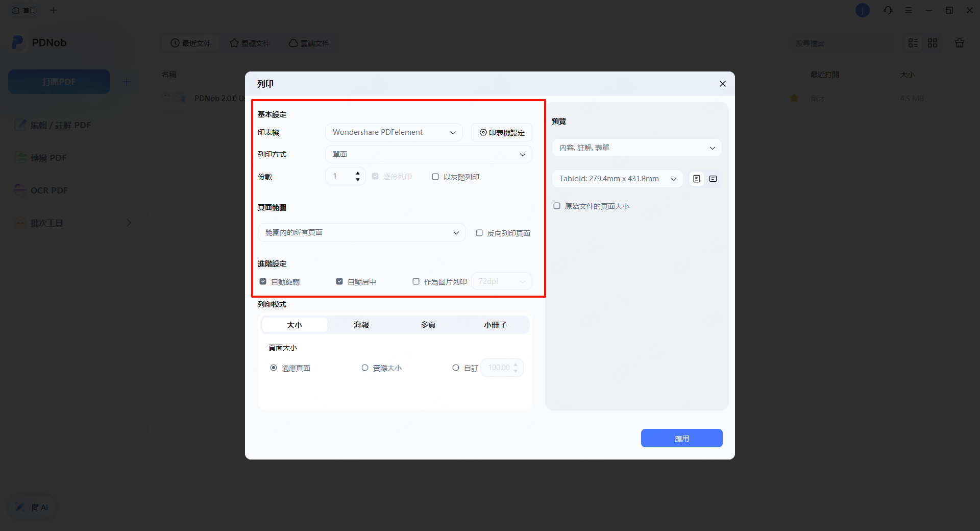
Task: Switch to the 星標文件 tab
Action: coord(250,43)
